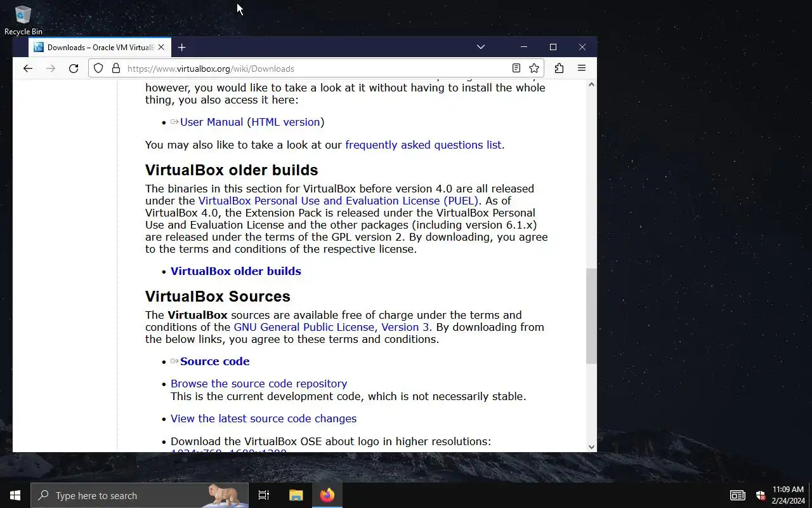Click the address bar URL field
This screenshot has width=812, height=508.
coord(315,69)
